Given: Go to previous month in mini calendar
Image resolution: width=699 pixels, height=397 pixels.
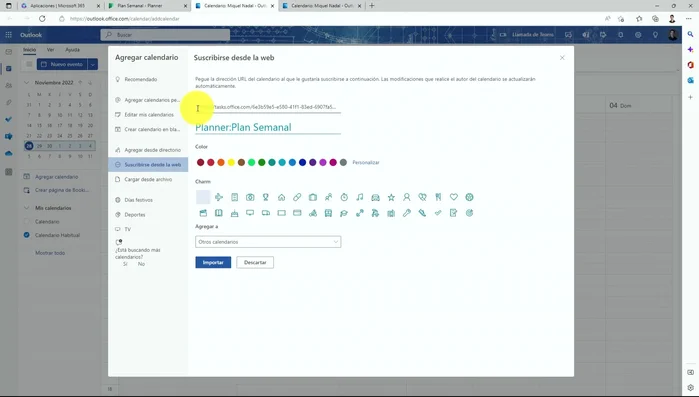Looking at the screenshot, I should click(80, 83).
